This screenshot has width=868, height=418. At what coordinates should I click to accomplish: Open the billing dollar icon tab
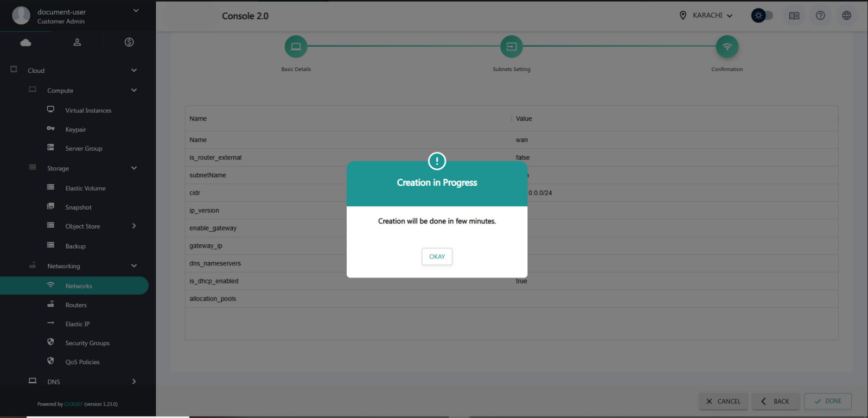(129, 42)
